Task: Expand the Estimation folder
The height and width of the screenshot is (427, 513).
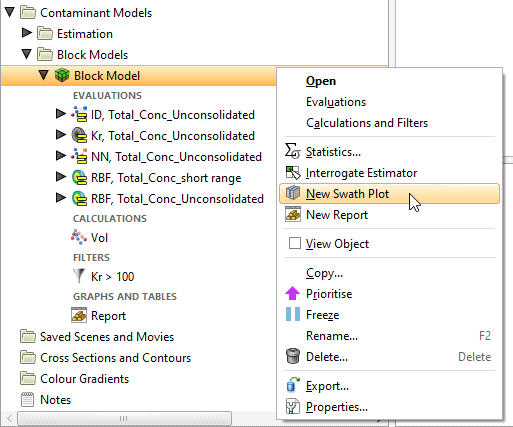Action: tap(27, 33)
